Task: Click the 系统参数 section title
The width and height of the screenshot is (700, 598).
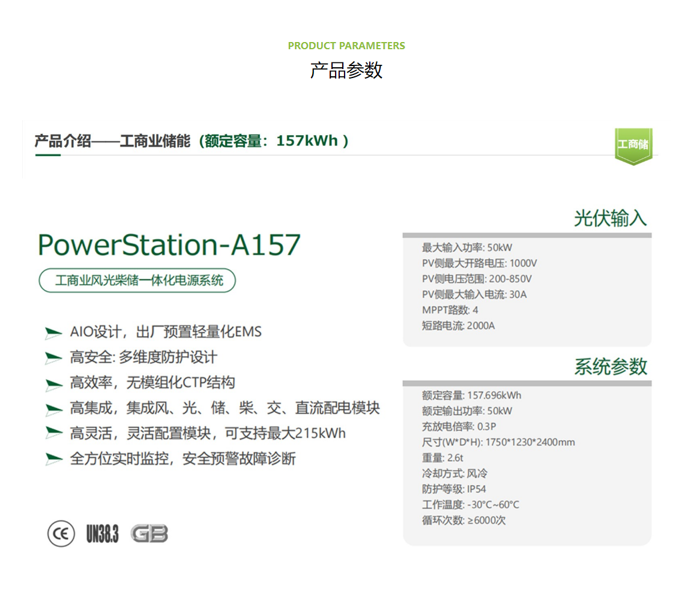Action: [x=611, y=366]
